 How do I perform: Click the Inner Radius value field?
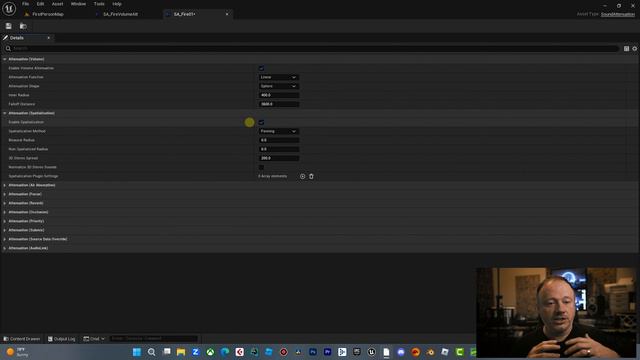(279, 95)
